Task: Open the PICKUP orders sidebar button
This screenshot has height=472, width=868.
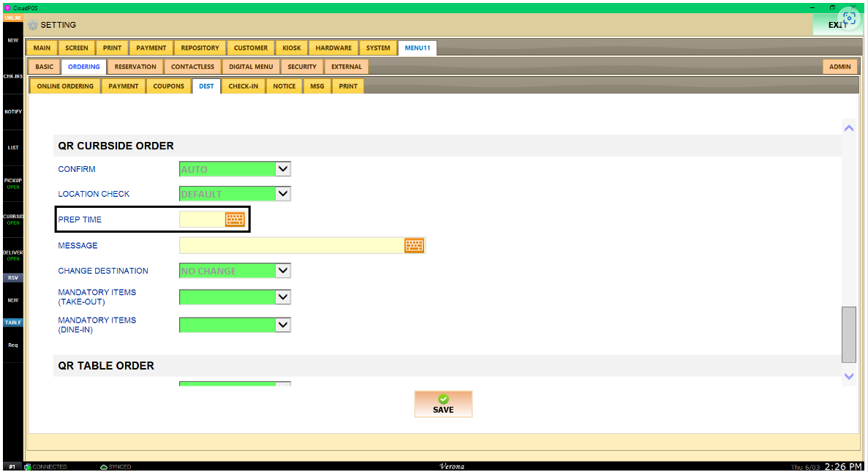Action: [x=13, y=183]
